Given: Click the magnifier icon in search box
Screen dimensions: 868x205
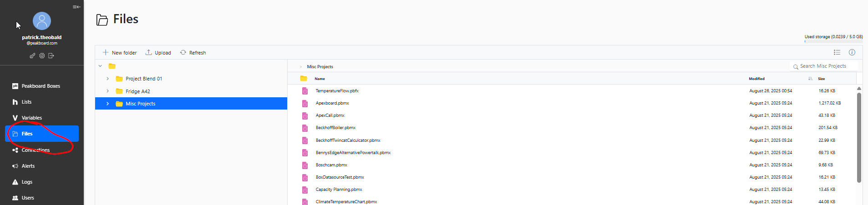Looking at the screenshot, I should [796, 67].
